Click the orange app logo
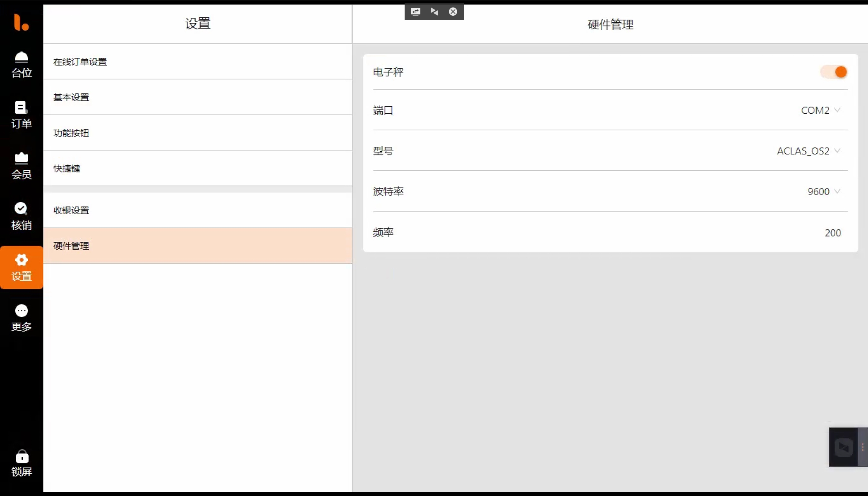 point(21,22)
